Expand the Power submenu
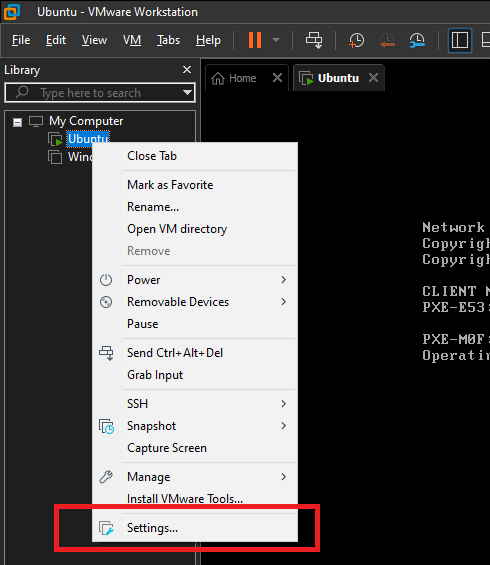 coord(195,280)
